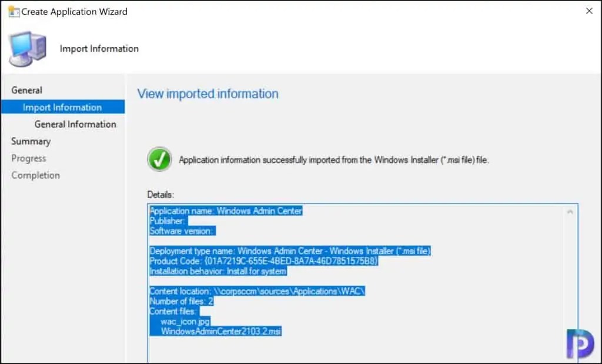Click the Publisher line in Details
The height and width of the screenshot is (364, 602).
click(x=169, y=221)
